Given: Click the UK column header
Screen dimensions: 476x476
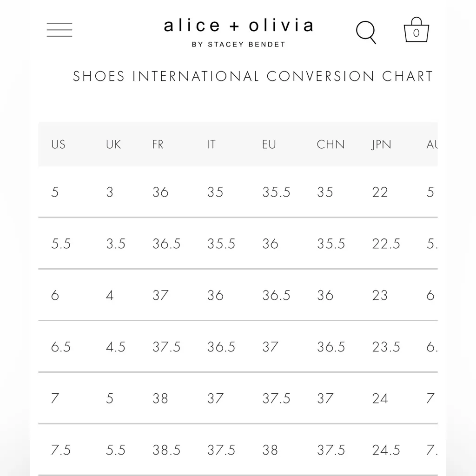Looking at the screenshot, I should pos(113,145).
